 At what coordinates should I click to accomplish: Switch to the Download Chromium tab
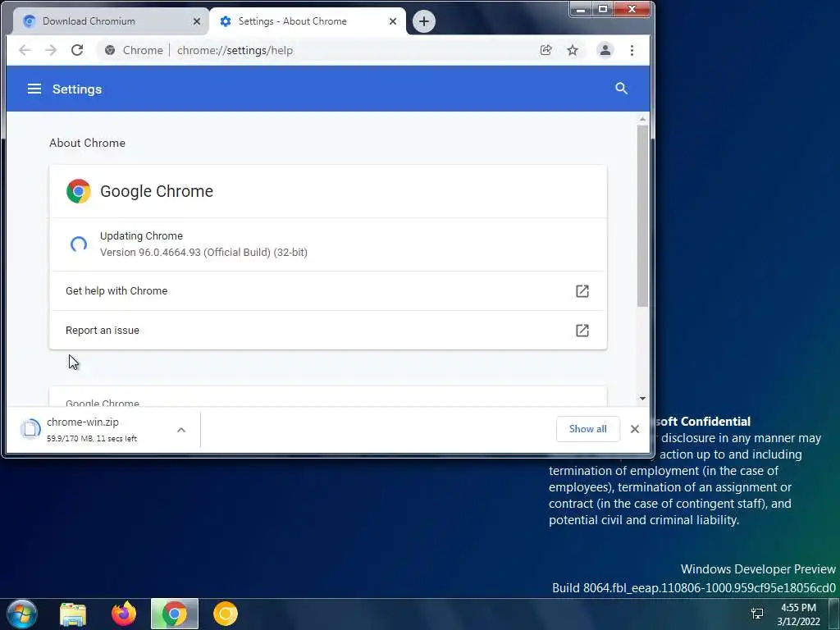point(110,21)
